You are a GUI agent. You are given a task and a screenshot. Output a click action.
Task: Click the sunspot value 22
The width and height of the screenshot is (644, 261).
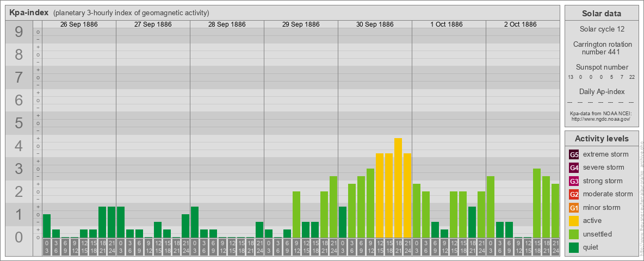click(631, 77)
